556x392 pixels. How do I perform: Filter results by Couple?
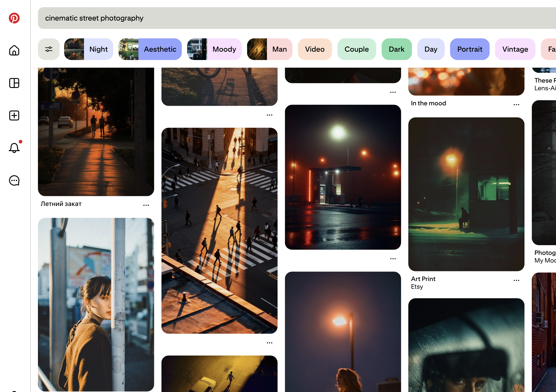(x=357, y=49)
